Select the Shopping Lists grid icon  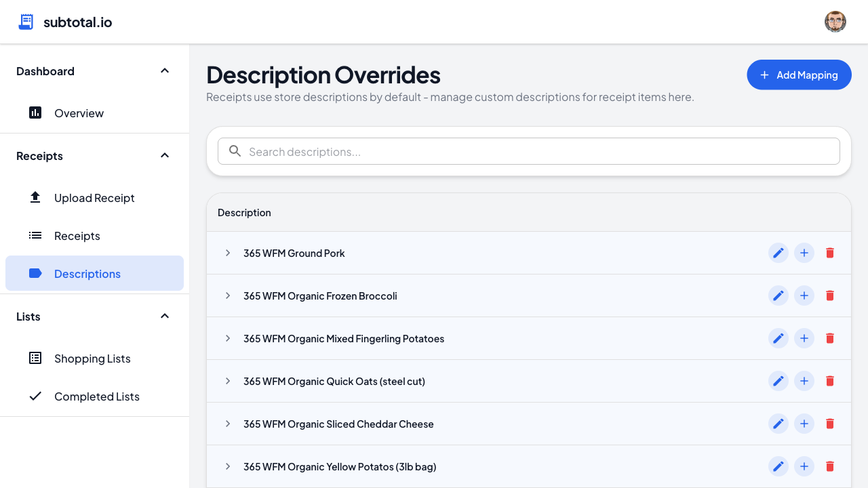(35, 358)
